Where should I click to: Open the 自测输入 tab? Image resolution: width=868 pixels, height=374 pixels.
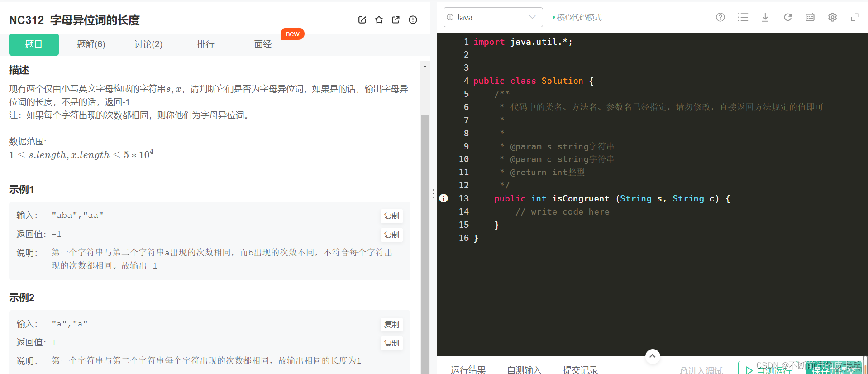[x=524, y=370]
